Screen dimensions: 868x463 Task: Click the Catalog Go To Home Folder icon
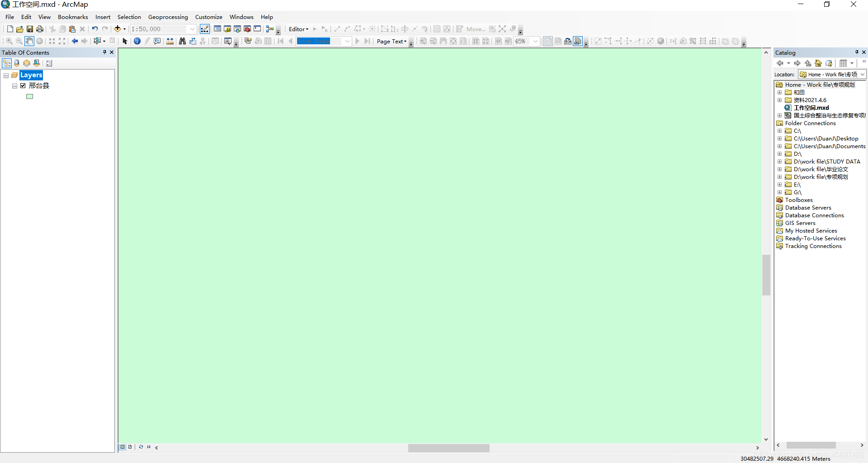(x=818, y=63)
